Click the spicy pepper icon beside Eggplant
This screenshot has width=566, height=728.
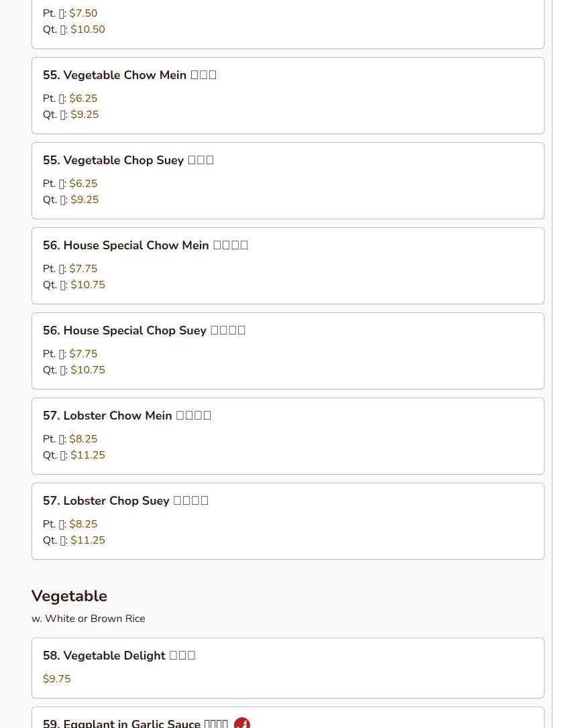(x=242, y=723)
